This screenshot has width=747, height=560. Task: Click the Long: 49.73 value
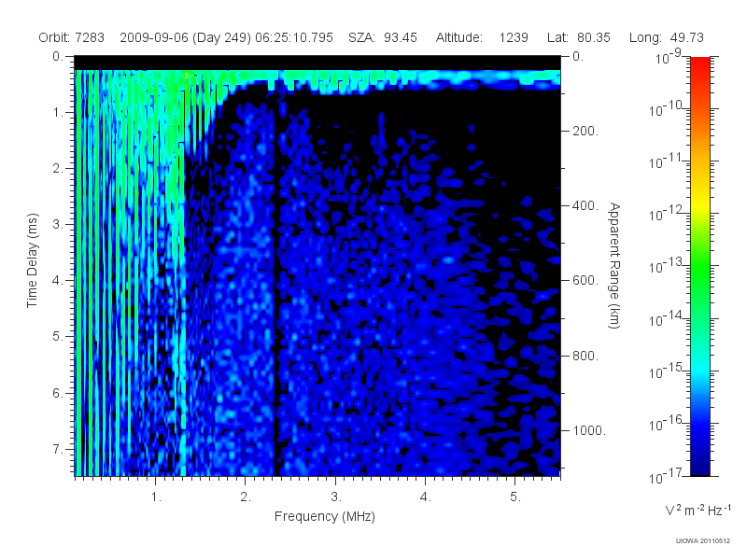[x=666, y=37]
